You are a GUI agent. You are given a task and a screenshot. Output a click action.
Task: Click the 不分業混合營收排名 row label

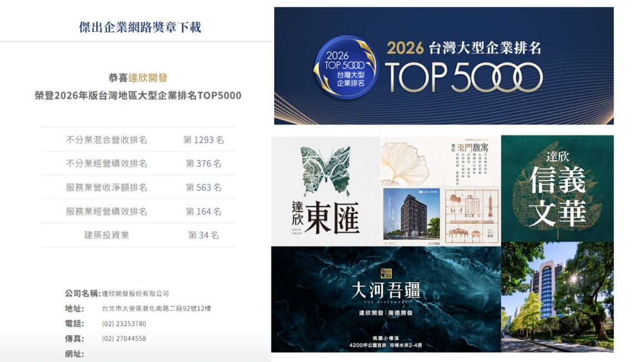(107, 140)
